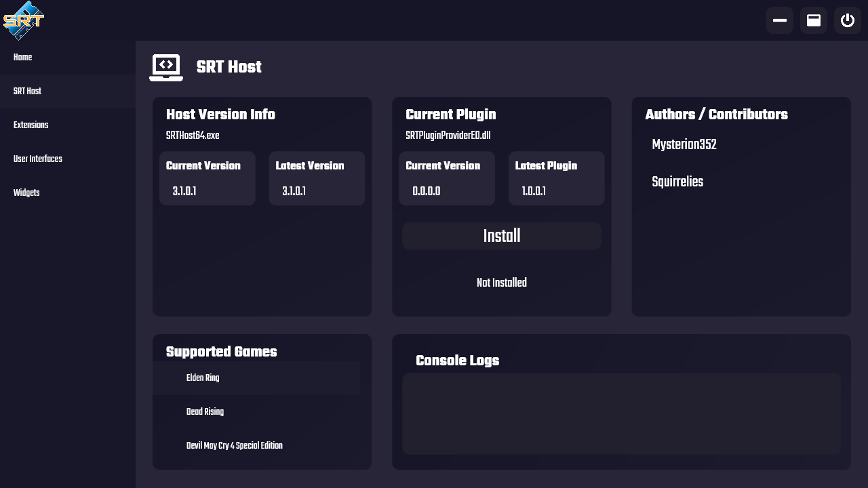This screenshot has height=488, width=868.
Task: Select Elden Ring in Supported Games
Action: [256, 378]
